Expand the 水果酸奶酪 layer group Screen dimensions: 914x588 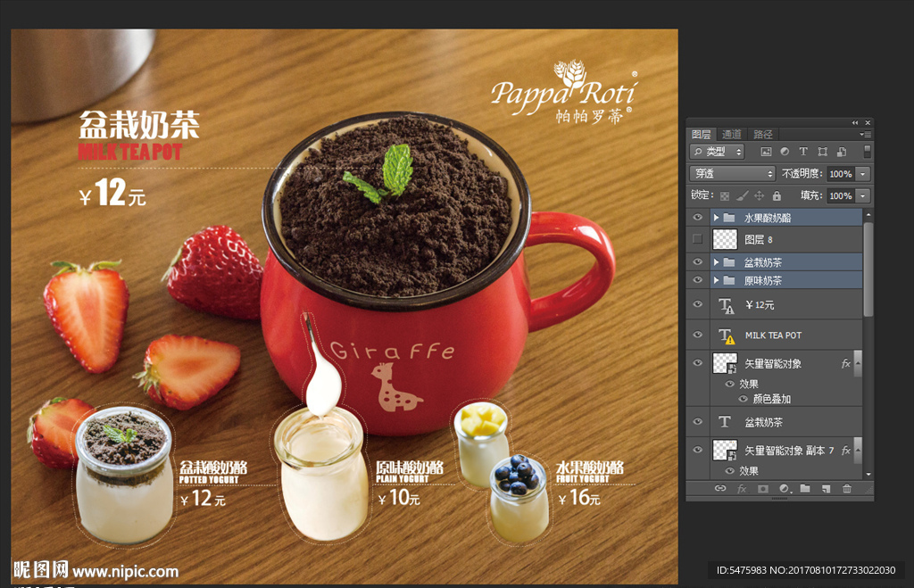717,218
